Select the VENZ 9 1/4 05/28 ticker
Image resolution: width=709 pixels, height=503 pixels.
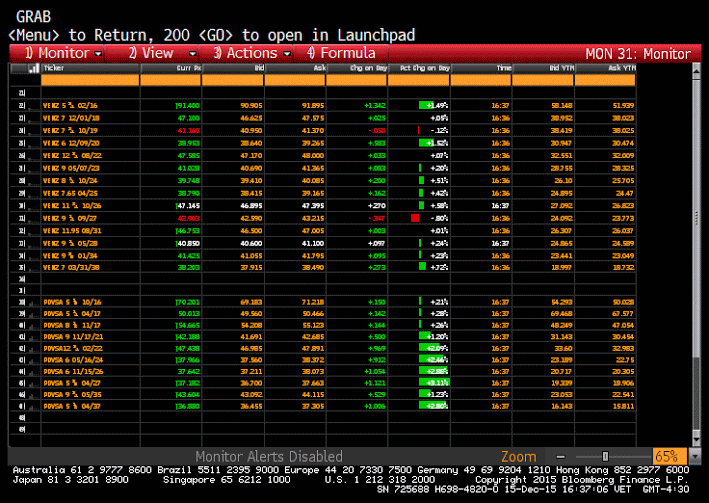70,244
